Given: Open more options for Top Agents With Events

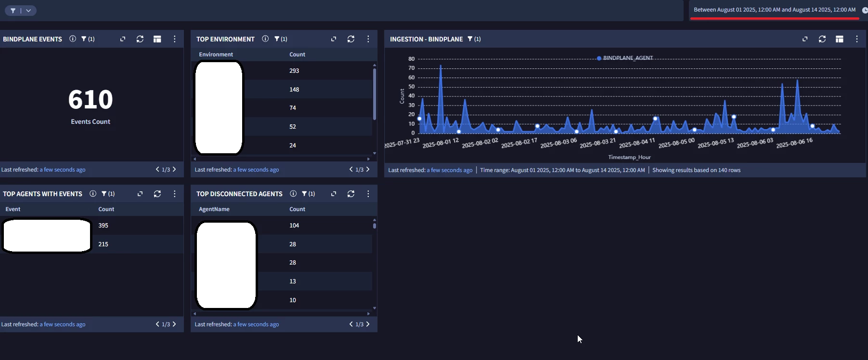Looking at the screenshot, I should coord(175,194).
